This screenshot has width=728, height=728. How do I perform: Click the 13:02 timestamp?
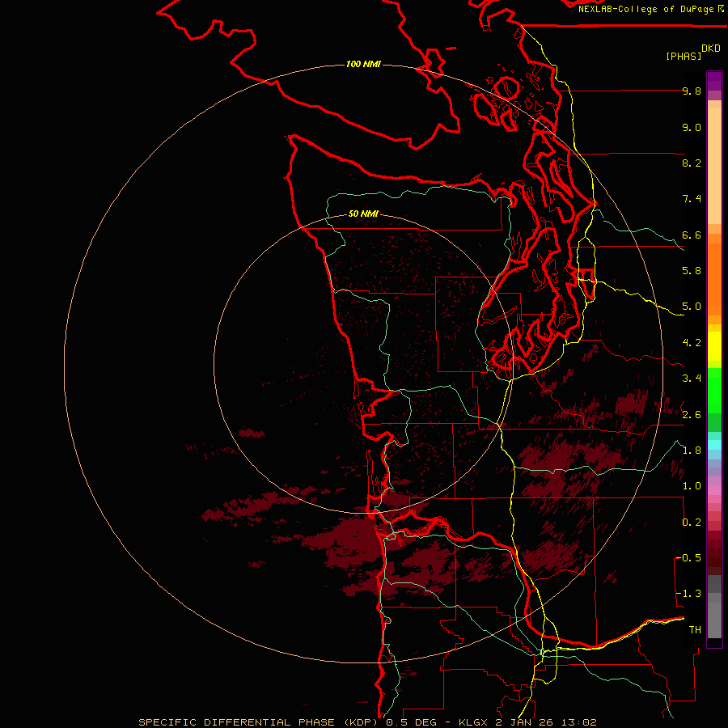(579, 722)
